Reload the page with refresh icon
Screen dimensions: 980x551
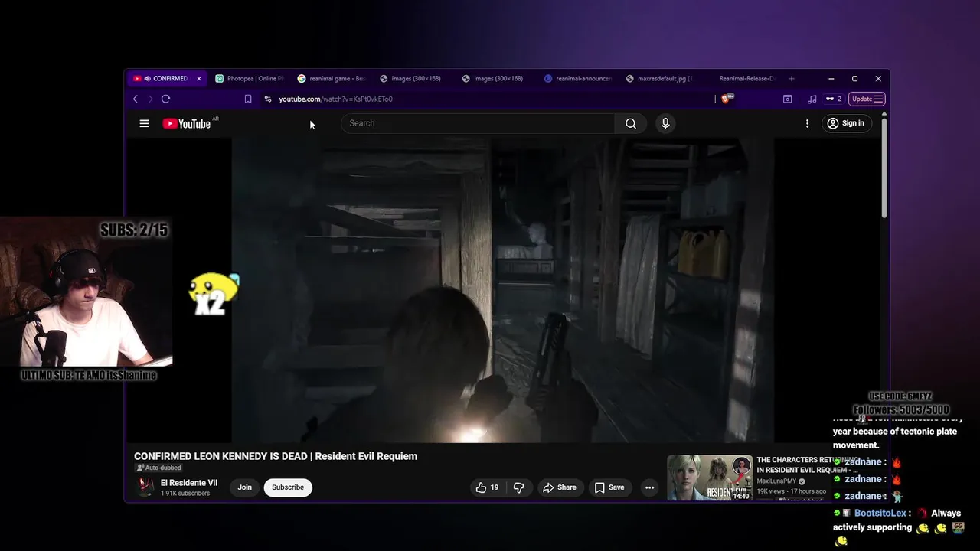(165, 99)
